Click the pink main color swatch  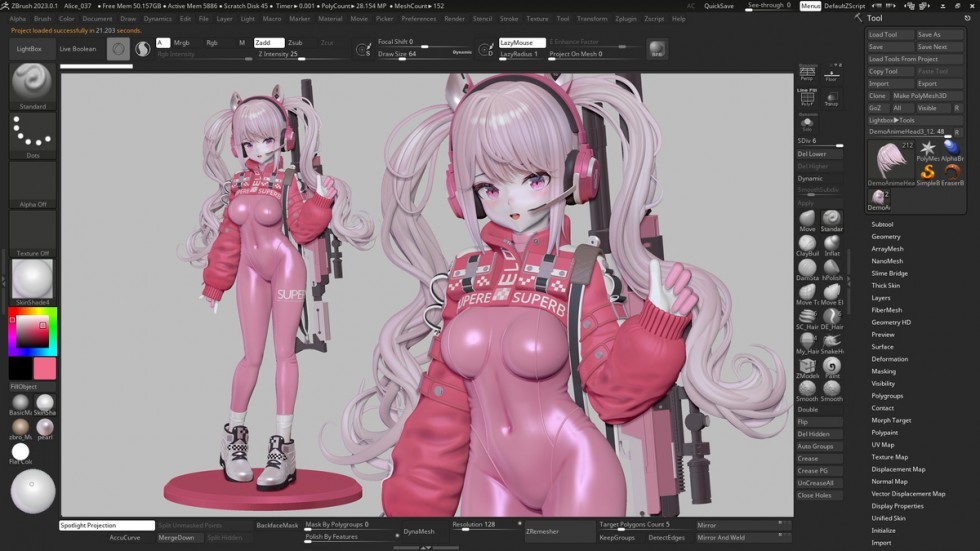click(x=45, y=369)
